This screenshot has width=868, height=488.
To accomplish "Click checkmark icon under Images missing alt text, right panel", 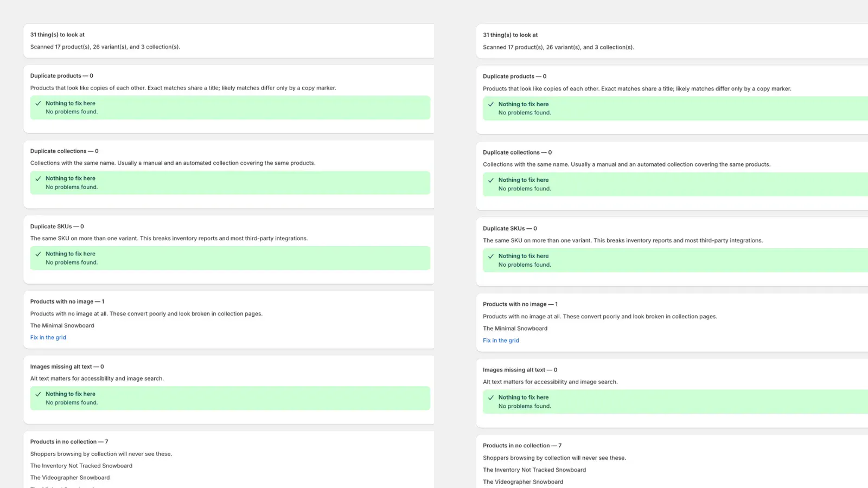I will coord(491,397).
